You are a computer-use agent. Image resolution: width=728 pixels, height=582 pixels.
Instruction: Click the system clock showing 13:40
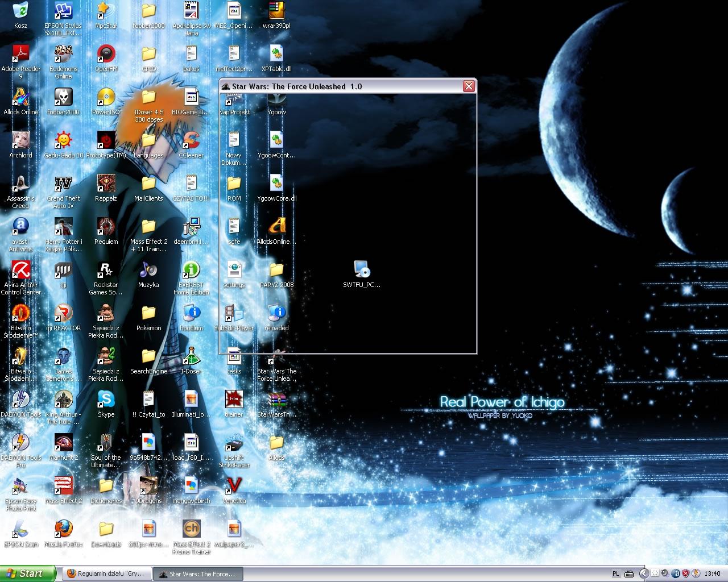(x=712, y=574)
